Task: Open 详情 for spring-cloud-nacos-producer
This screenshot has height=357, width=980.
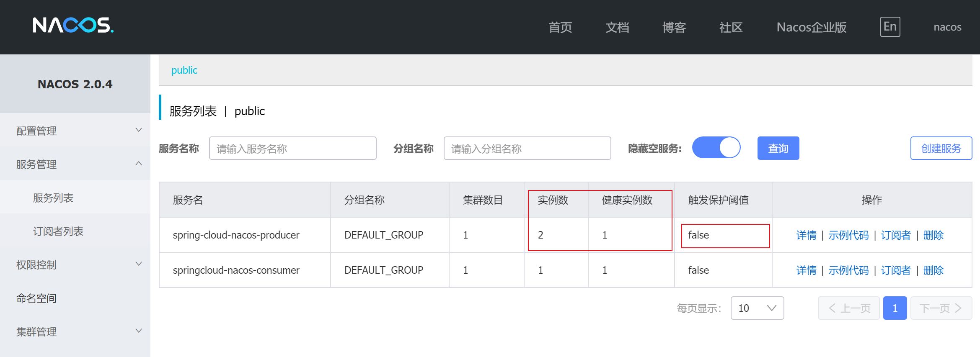Action: tap(806, 235)
